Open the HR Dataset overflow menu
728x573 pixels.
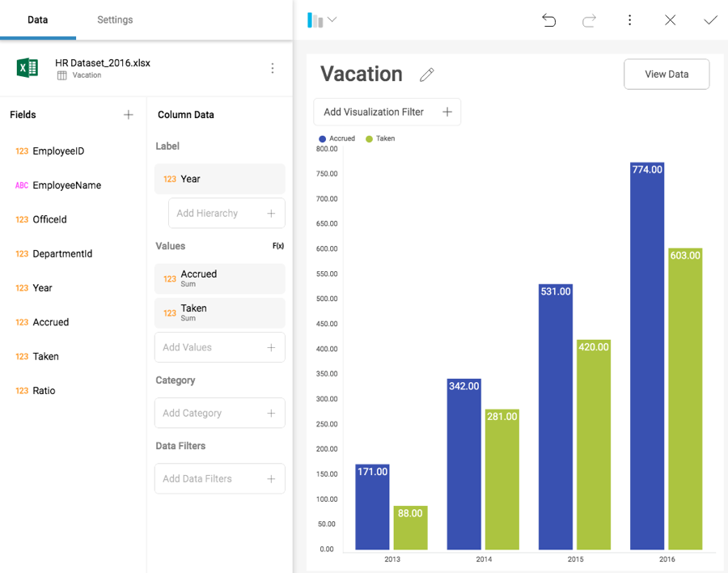[273, 69]
